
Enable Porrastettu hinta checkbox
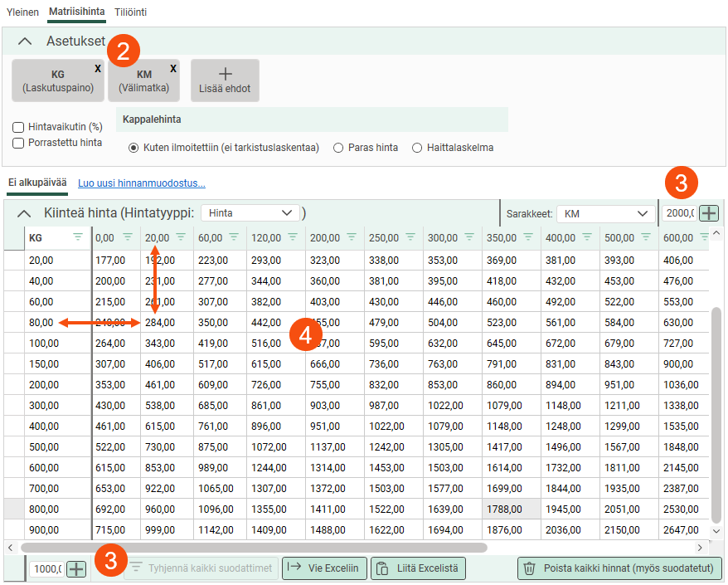click(18, 143)
